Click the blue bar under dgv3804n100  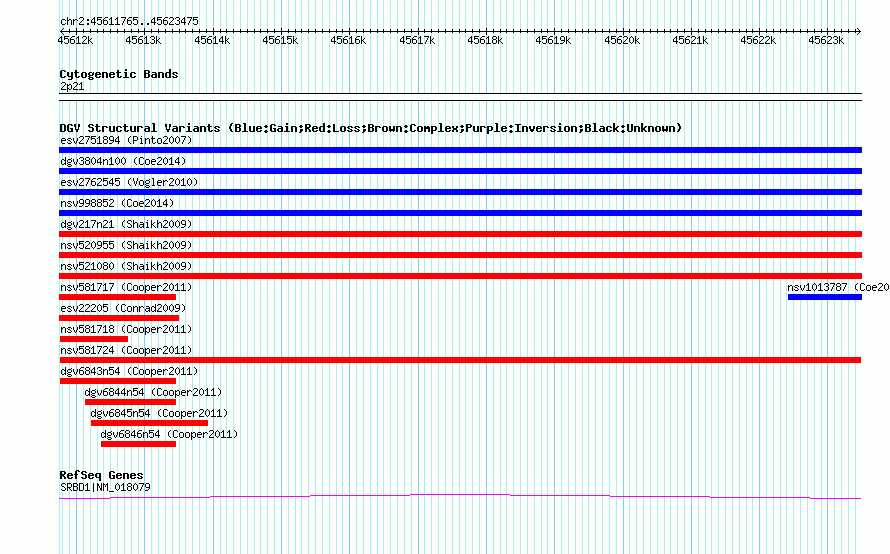click(460, 171)
